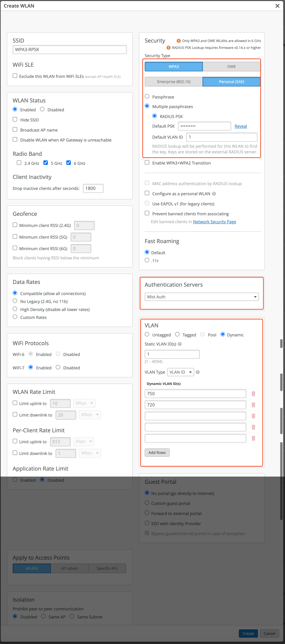Open help icon next to VLAN Type
The image size is (285, 644).
point(198,372)
